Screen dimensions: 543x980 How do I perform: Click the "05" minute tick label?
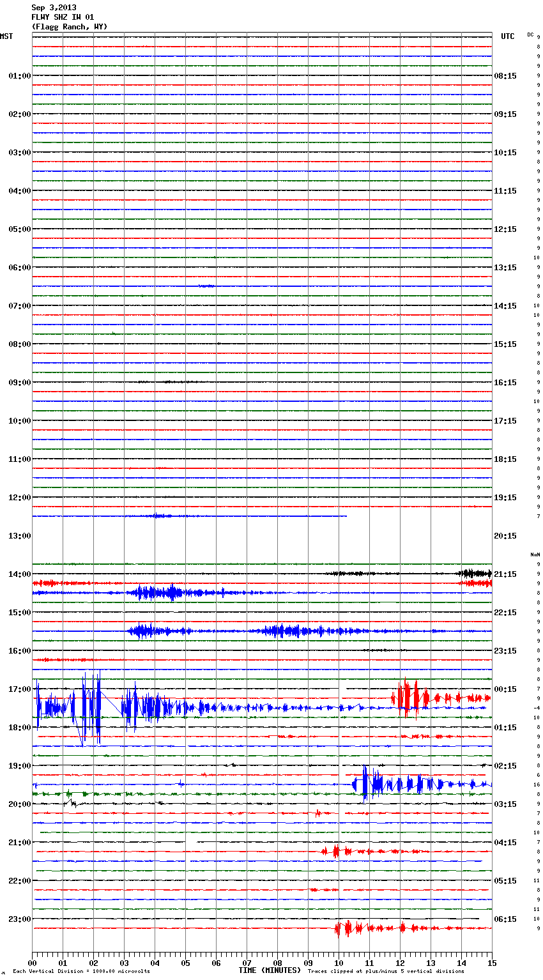point(185,963)
